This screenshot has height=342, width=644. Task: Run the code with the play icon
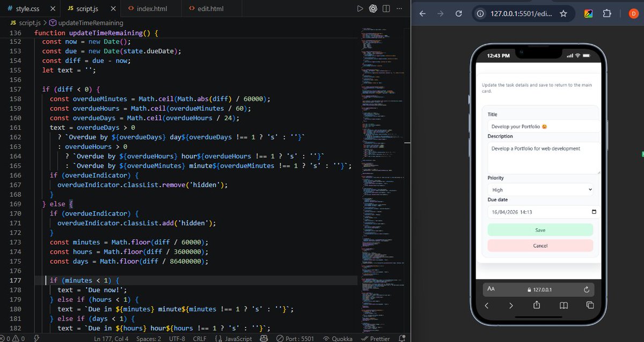(360, 9)
